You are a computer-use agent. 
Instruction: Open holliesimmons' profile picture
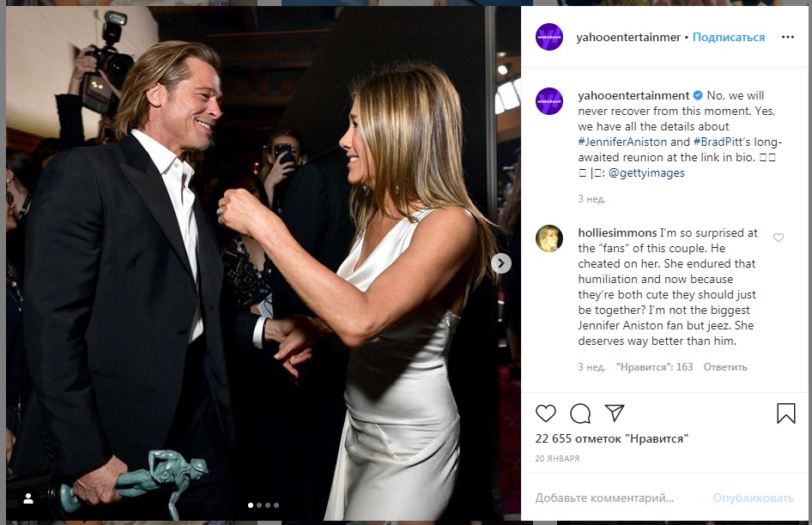549,238
